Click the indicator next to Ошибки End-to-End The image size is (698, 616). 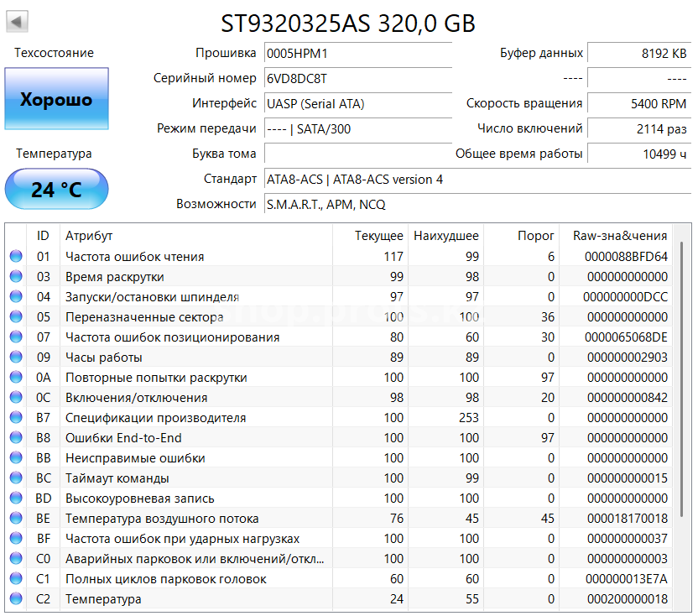14,438
